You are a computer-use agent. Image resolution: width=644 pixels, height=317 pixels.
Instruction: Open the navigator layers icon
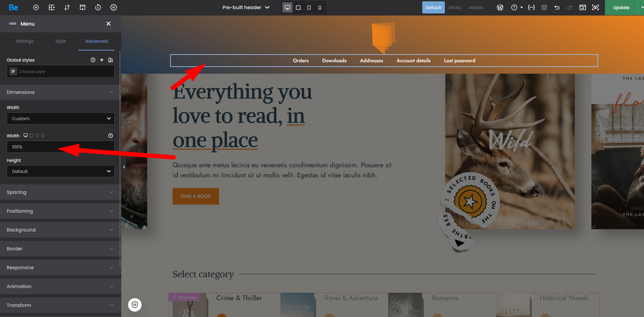[x=544, y=7]
